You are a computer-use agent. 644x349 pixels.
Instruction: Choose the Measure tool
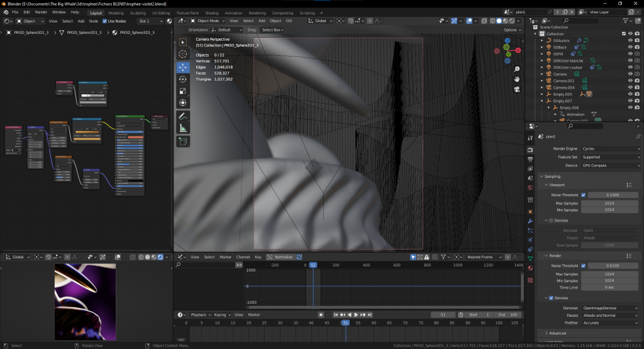pos(182,128)
